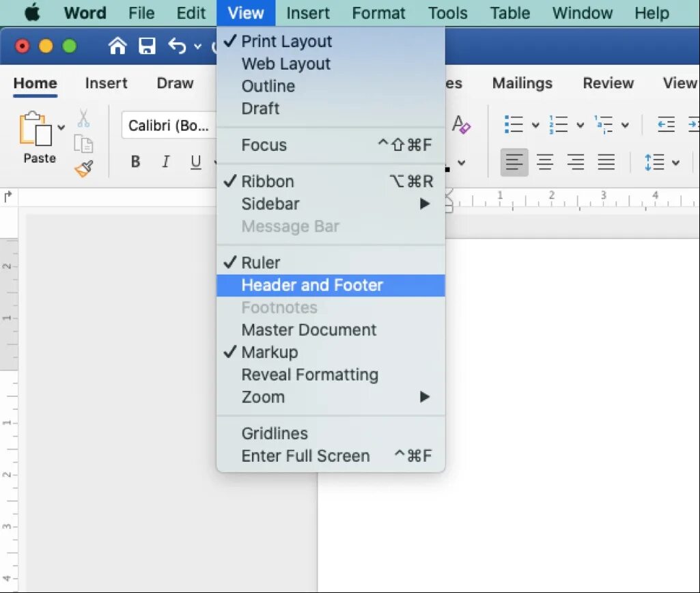The height and width of the screenshot is (593, 700).
Task: Choose Master Document
Action: click(x=331, y=330)
